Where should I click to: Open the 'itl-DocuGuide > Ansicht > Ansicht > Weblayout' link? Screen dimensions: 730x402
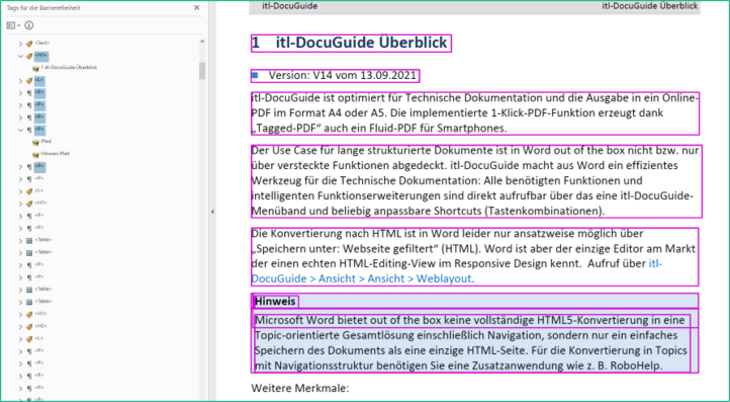coord(456,271)
